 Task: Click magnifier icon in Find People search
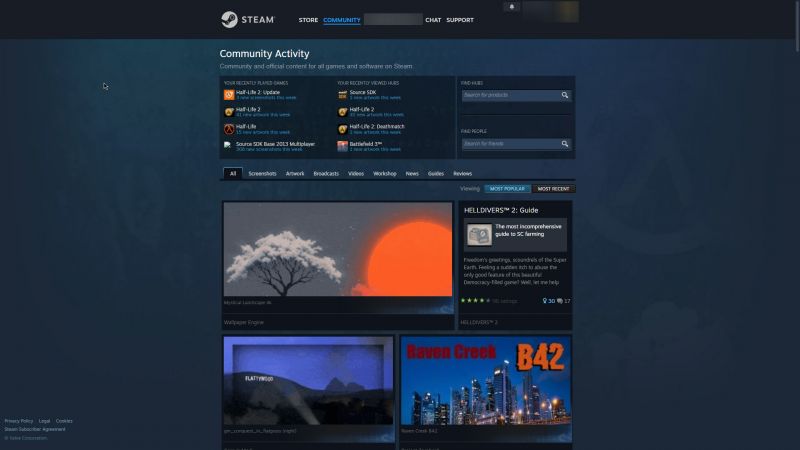(565, 144)
